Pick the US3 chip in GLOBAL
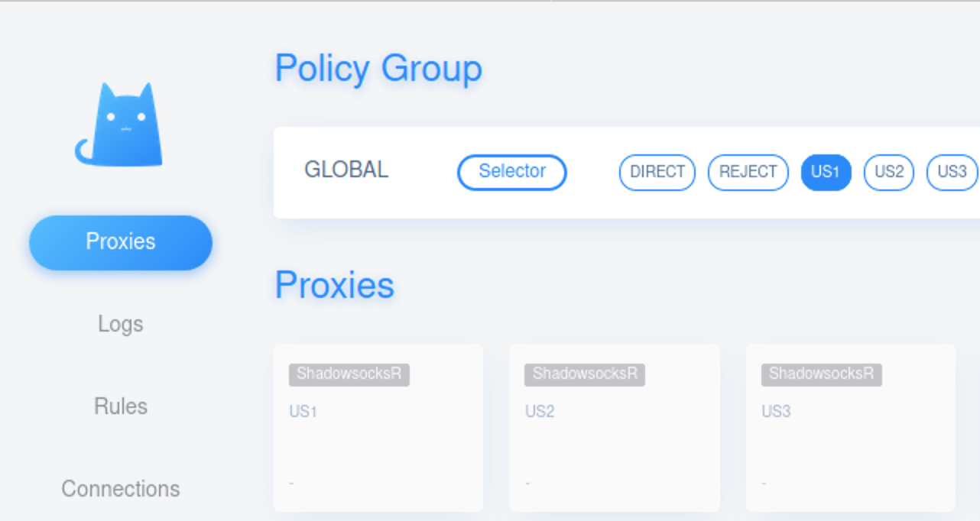 tap(952, 172)
